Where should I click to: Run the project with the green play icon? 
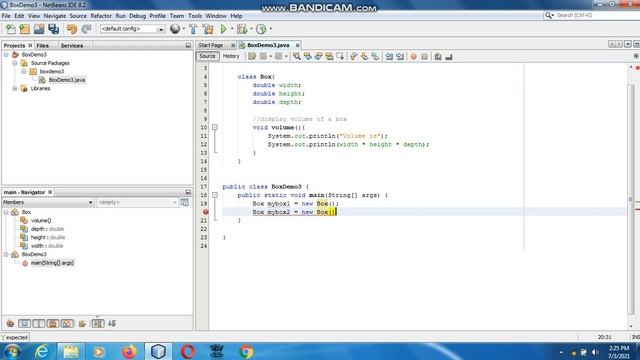point(224,29)
